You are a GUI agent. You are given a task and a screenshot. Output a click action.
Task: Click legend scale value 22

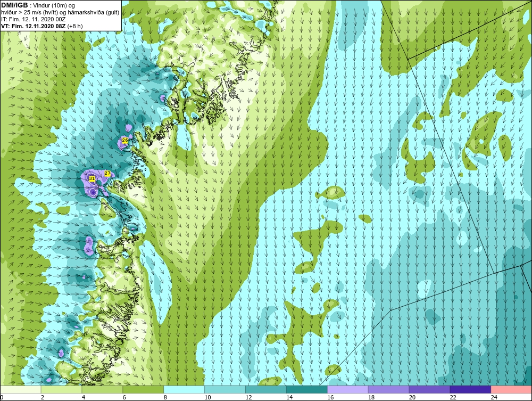[453, 397]
